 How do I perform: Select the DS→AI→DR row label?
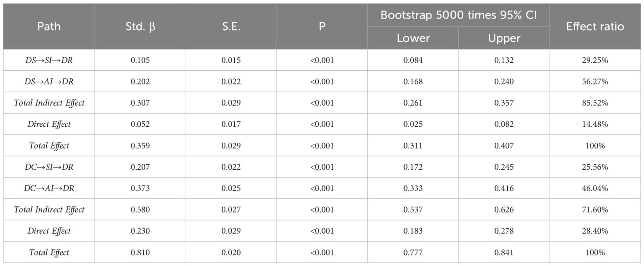[49, 81]
